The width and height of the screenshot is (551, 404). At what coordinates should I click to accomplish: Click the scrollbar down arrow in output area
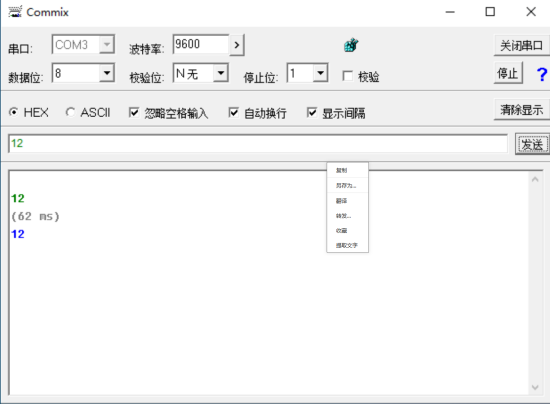tap(535, 387)
